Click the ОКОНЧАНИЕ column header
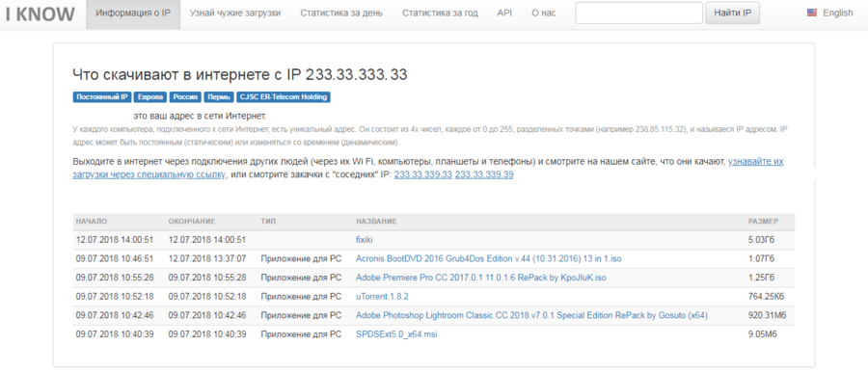Screen dimensions: 868x373 (x=192, y=222)
